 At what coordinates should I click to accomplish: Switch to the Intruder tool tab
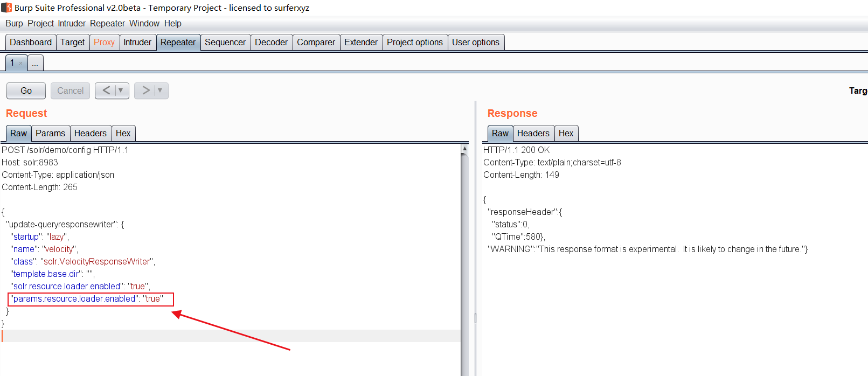(x=137, y=42)
